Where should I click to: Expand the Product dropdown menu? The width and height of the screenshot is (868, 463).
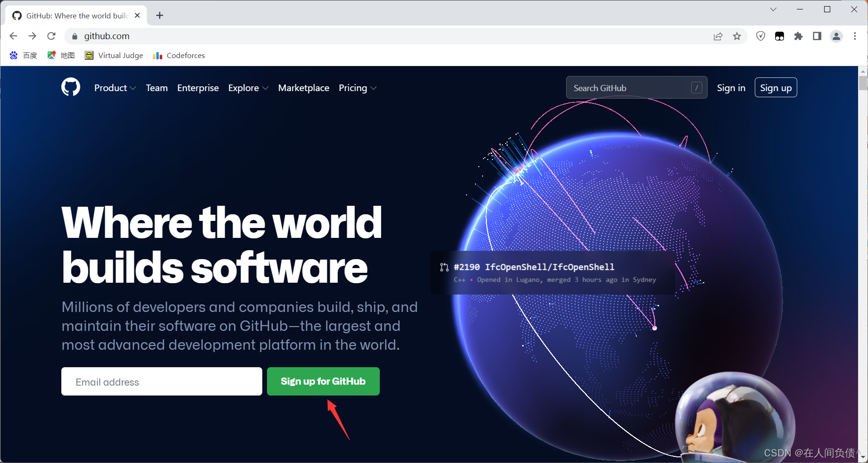click(115, 88)
